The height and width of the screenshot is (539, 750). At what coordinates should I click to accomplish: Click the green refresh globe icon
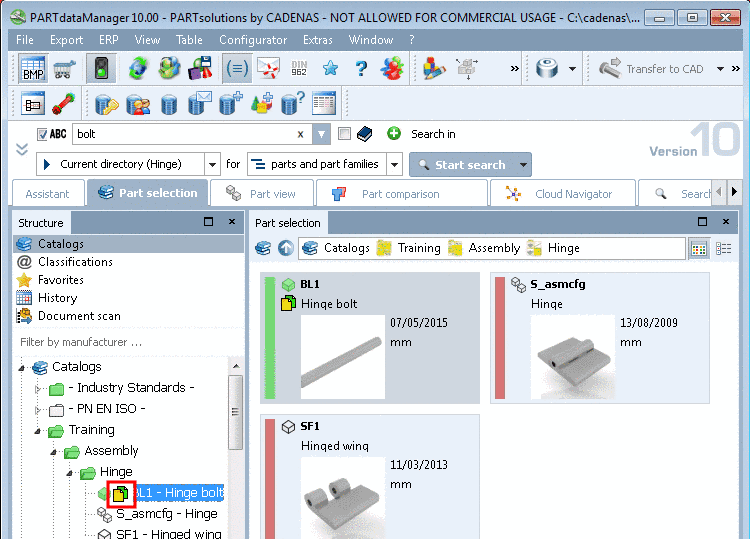pyautogui.click(x=138, y=68)
